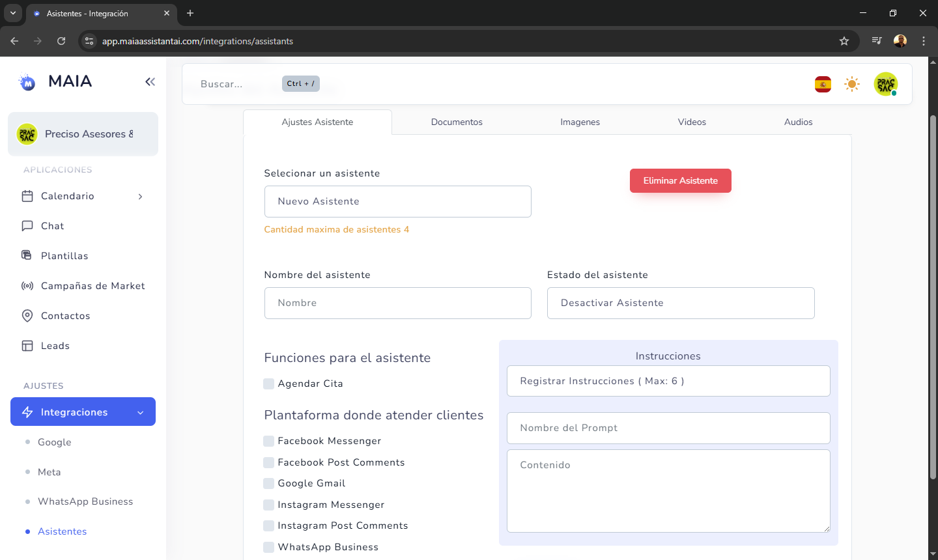Toggle the sun theme icon
Screen dimensions: 938x560
click(852, 84)
